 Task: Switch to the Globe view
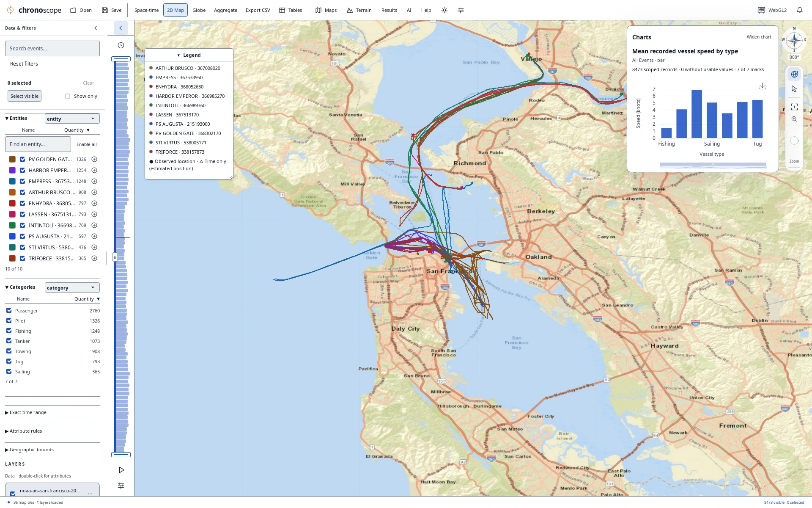[x=199, y=10]
